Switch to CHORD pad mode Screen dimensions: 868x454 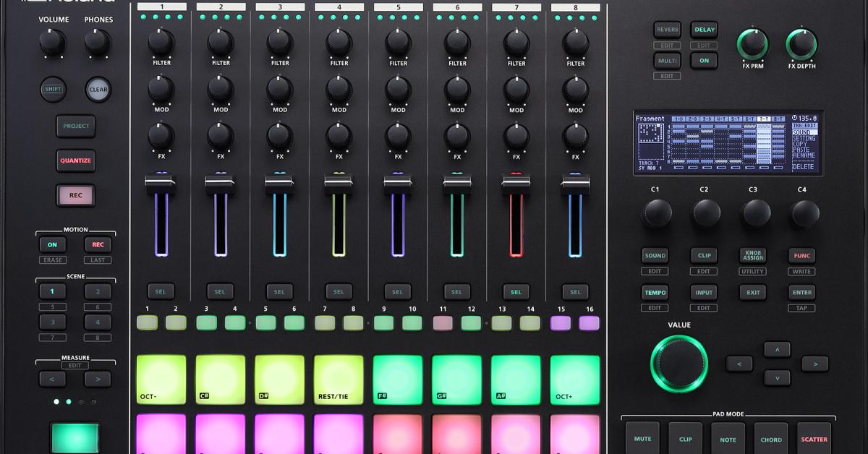pyautogui.click(x=770, y=438)
